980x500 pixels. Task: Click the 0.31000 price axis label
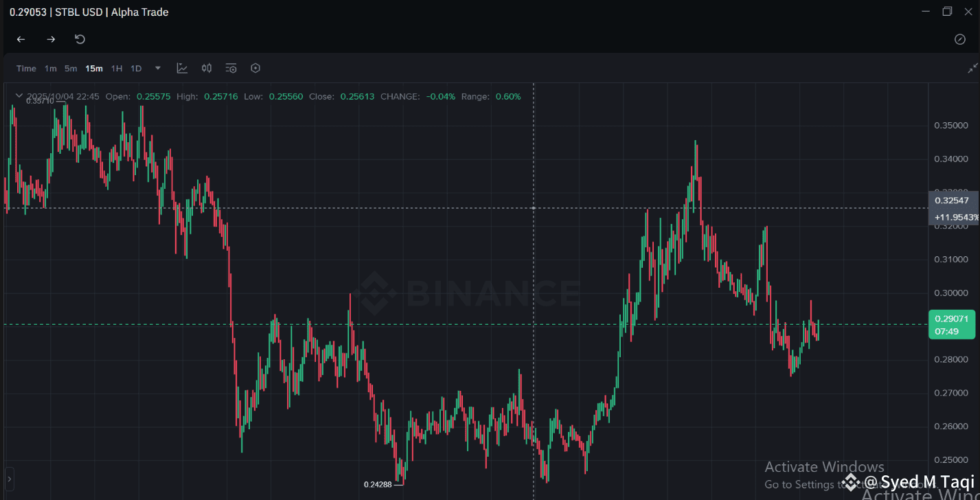tap(951, 260)
